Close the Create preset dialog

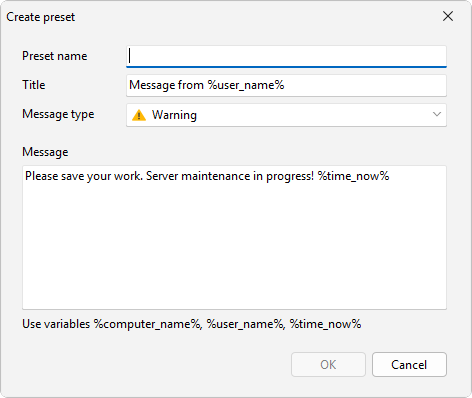(448, 16)
